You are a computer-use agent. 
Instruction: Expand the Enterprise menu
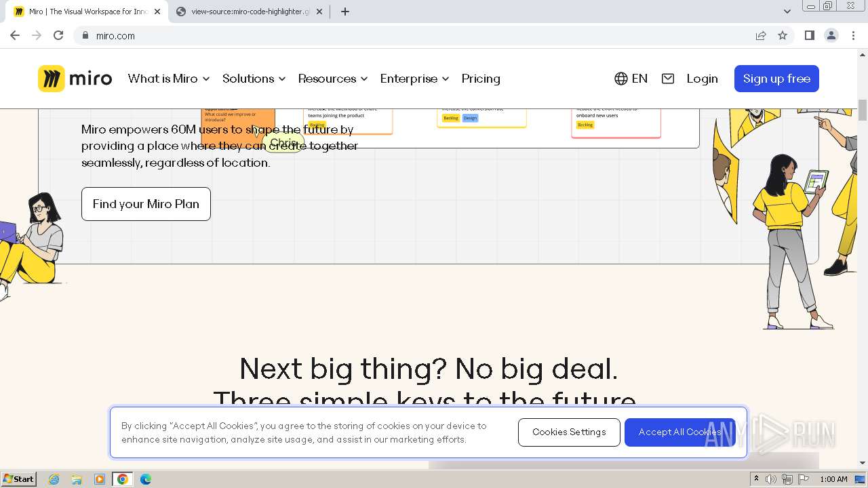[x=415, y=79]
